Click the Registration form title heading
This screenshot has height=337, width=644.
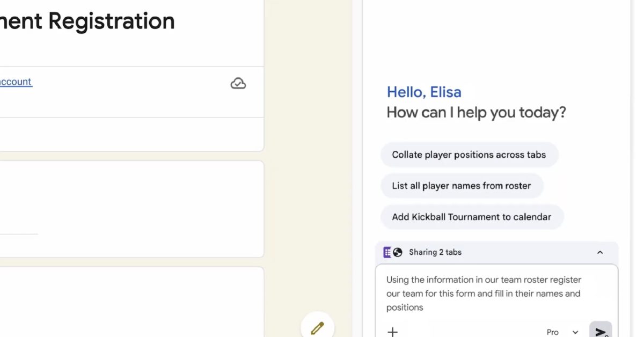[87, 21]
